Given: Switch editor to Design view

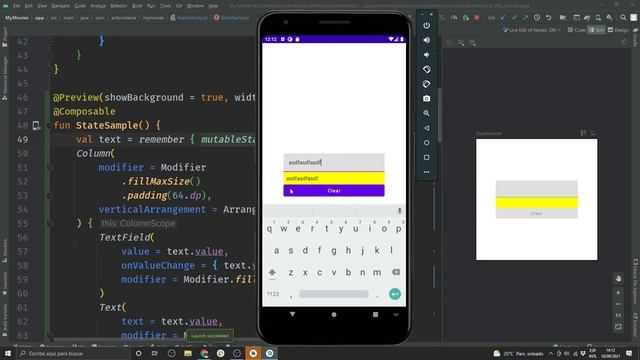Looking at the screenshot, I should pos(618,30).
